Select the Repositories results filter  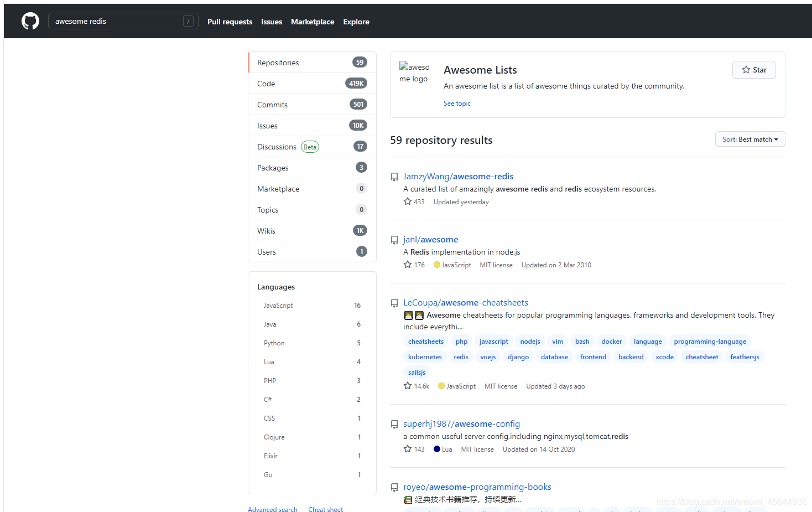(x=313, y=63)
